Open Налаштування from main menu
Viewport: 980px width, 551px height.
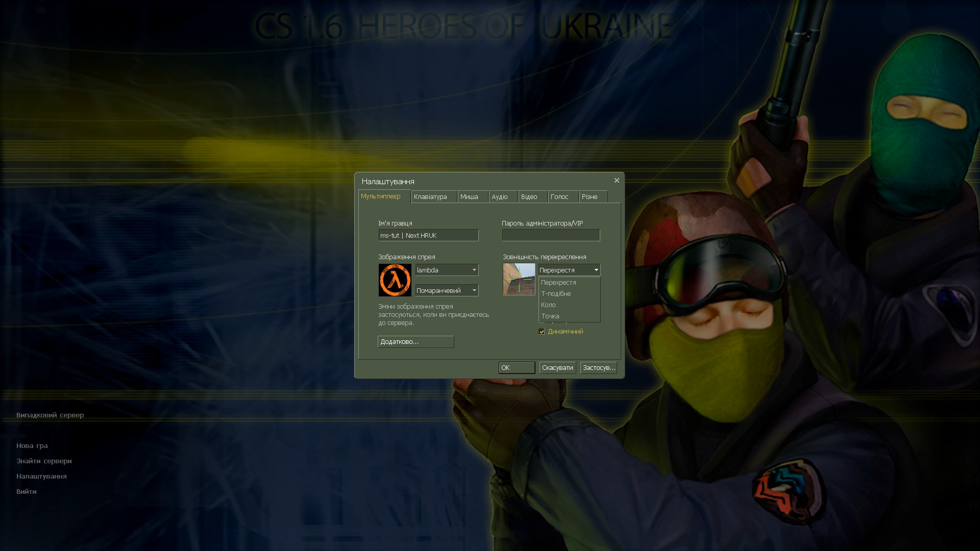coord(41,477)
